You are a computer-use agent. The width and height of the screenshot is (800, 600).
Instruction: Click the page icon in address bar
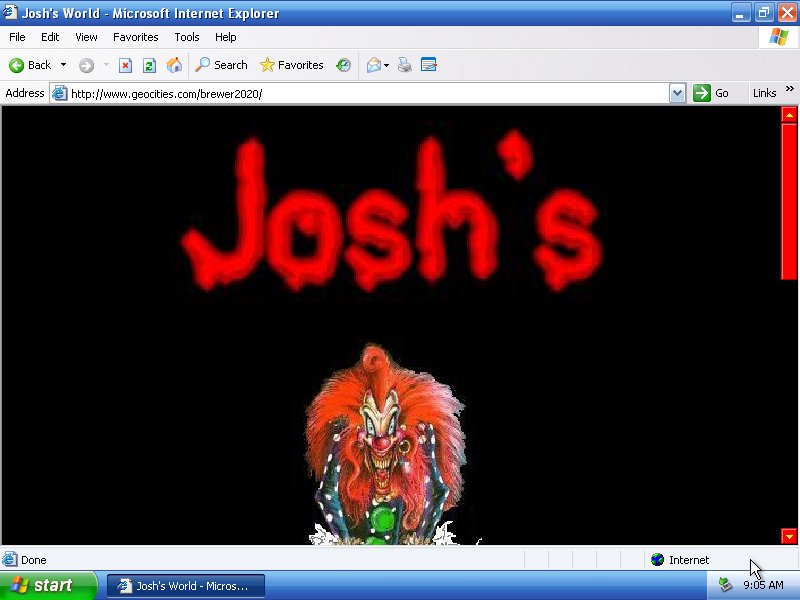pos(60,93)
